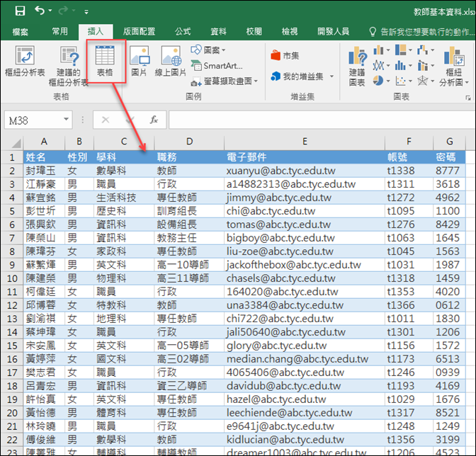Switch to the 資料 tab
This screenshot has width=476, height=456.
218,31
